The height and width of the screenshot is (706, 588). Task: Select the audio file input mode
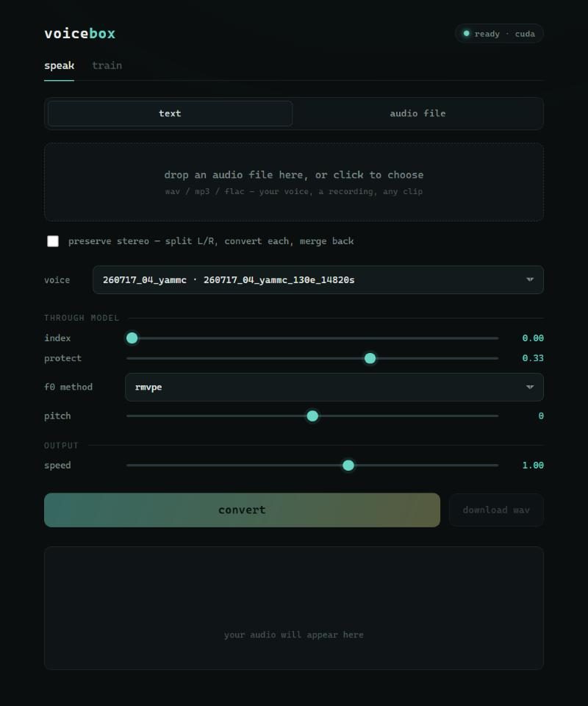pyautogui.click(x=417, y=113)
